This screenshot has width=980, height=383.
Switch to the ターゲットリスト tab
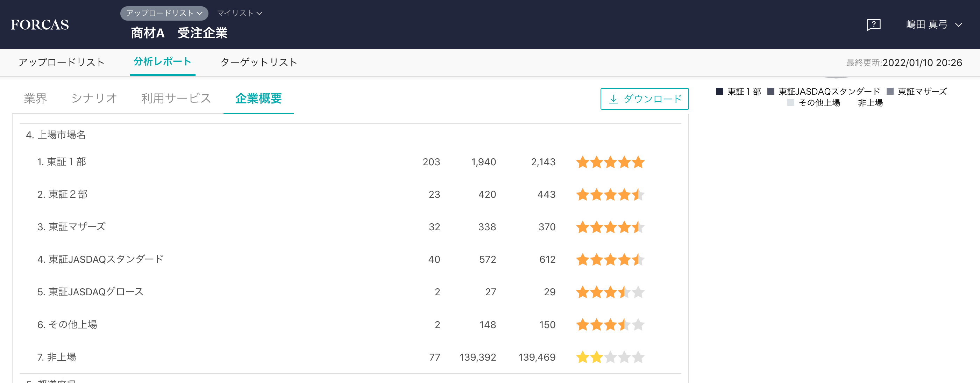259,62
